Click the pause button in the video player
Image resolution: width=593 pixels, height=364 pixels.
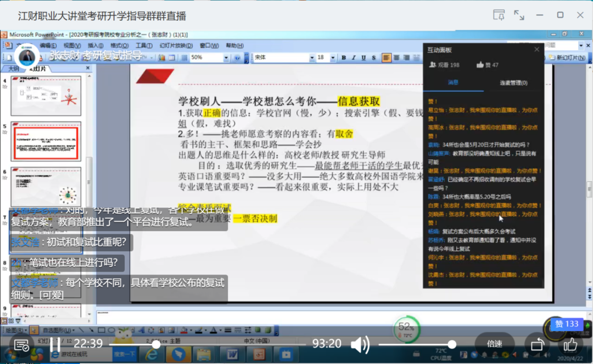click(55, 344)
